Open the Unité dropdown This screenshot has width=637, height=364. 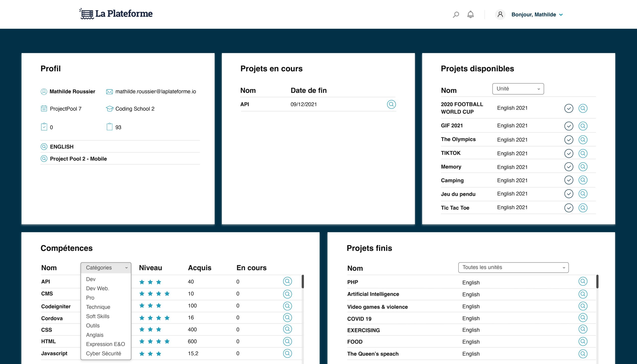(518, 89)
